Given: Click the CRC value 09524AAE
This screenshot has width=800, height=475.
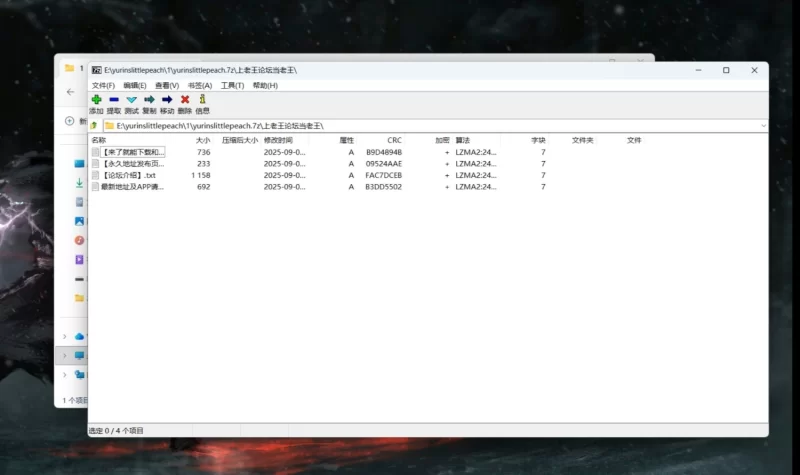Looking at the screenshot, I should click(x=384, y=164).
